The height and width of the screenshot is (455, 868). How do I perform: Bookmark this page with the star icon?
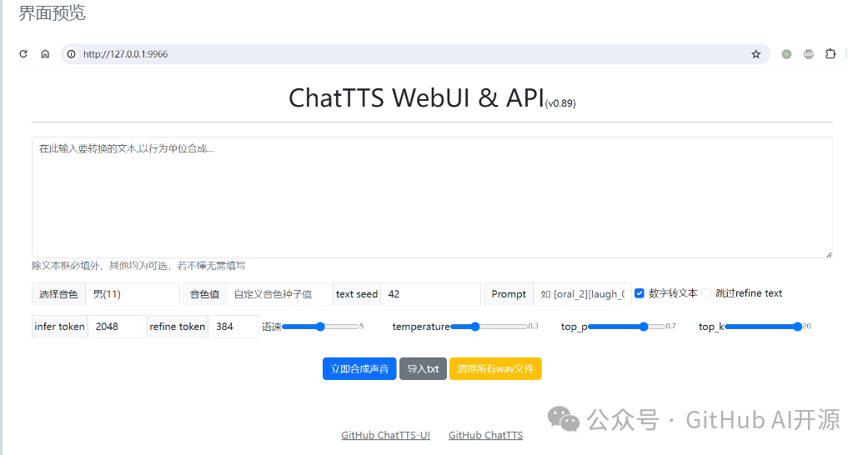coord(756,53)
